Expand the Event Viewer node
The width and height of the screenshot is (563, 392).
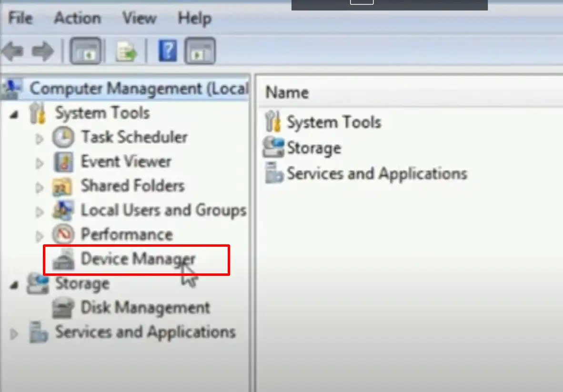[x=40, y=163]
